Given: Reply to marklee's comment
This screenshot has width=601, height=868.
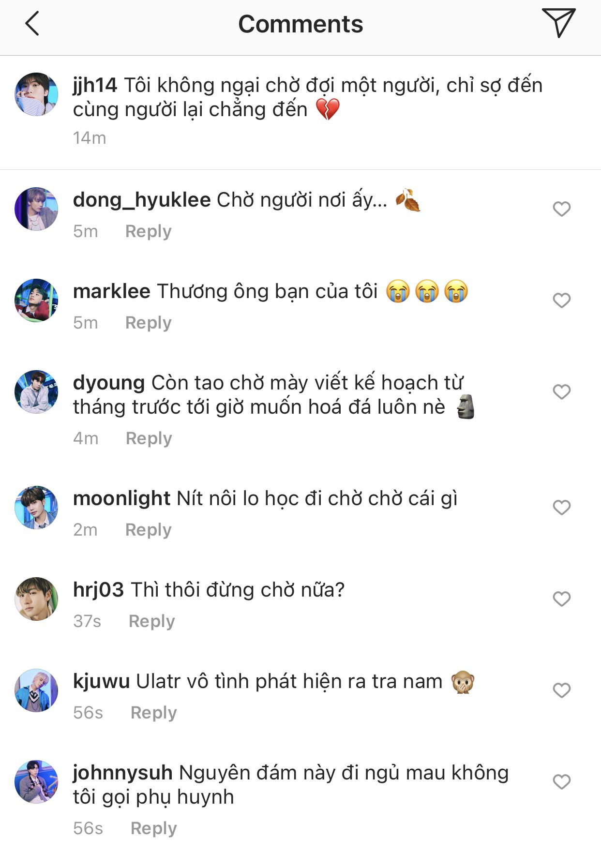Looking at the screenshot, I should [148, 323].
